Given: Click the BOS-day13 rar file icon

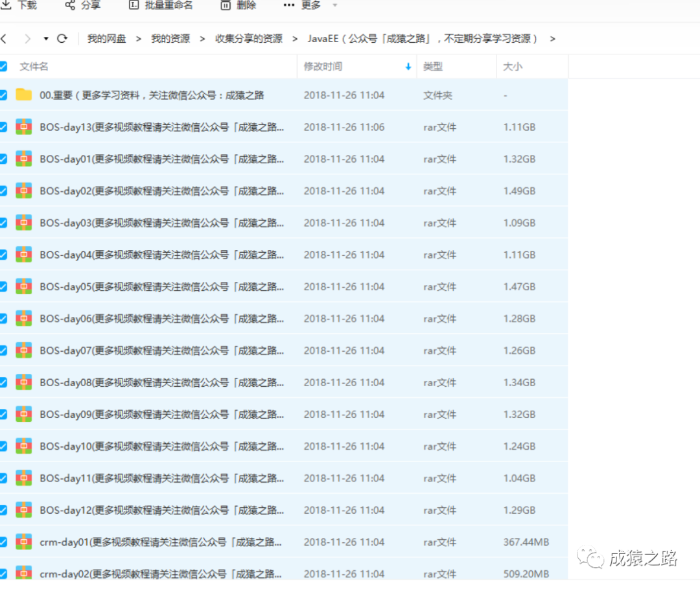Looking at the screenshot, I should click(x=24, y=127).
